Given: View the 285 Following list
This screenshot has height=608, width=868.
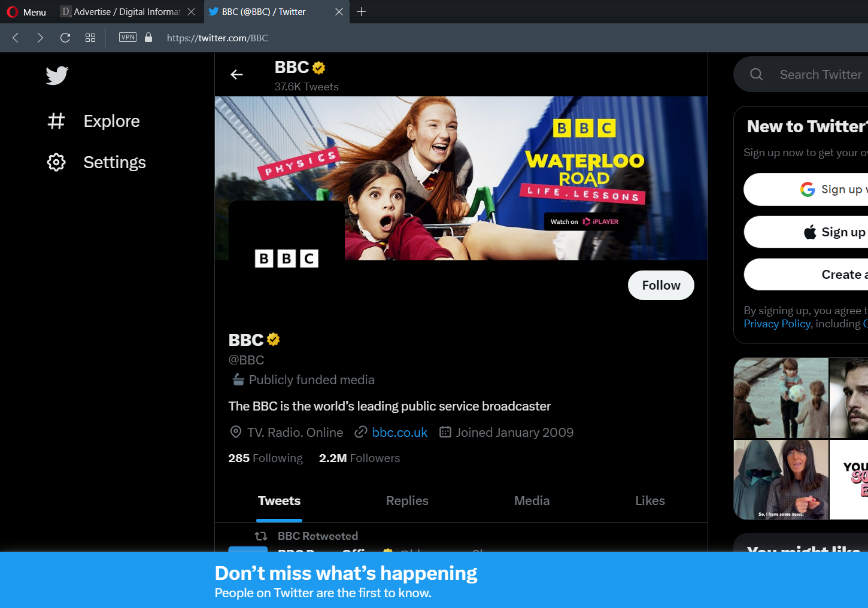Looking at the screenshot, I should pyautogui.click(x=266, y=458).
